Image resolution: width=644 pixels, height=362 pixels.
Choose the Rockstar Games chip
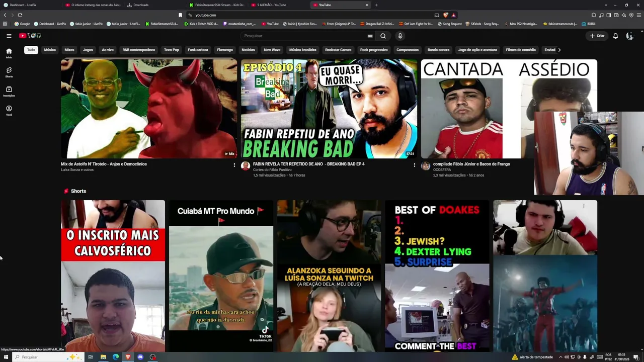pos(338,50)
